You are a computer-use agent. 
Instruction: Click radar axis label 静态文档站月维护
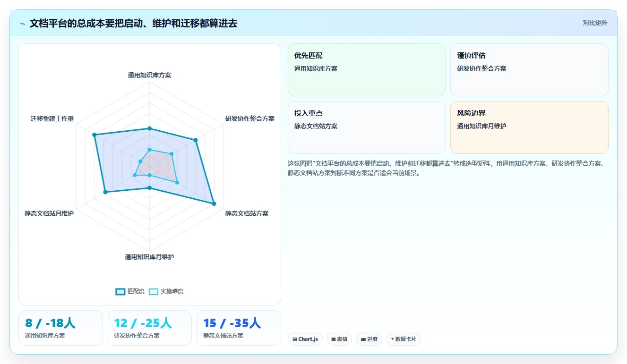click(x=49, y=213)
